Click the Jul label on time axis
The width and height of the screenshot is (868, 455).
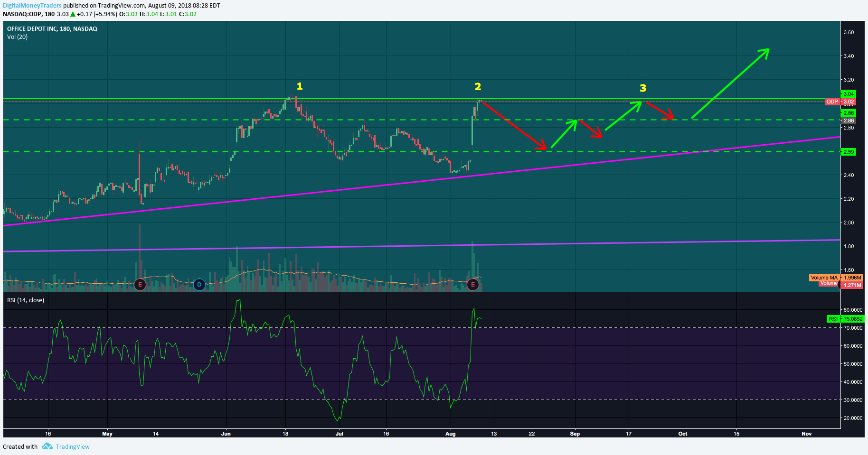[339, 434]
